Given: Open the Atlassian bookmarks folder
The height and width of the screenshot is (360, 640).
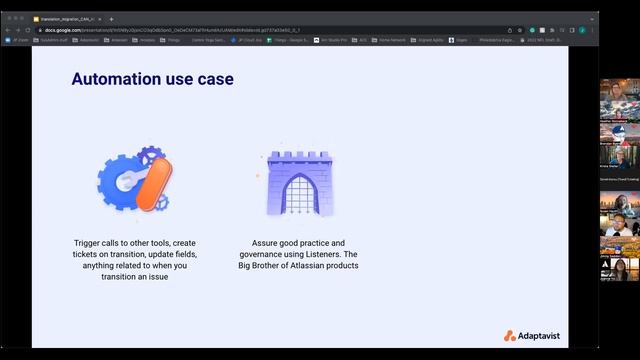Looking at the screenshot, I should click(x=116, y=40).
